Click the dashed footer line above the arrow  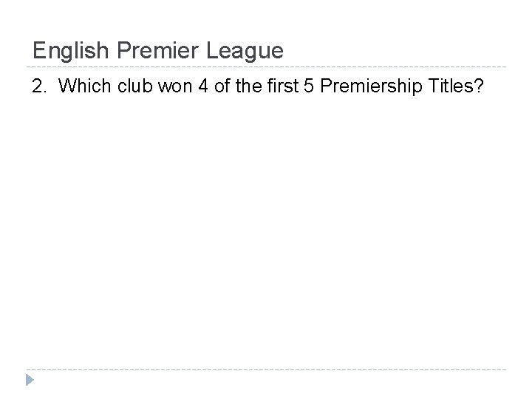point(266,369)
